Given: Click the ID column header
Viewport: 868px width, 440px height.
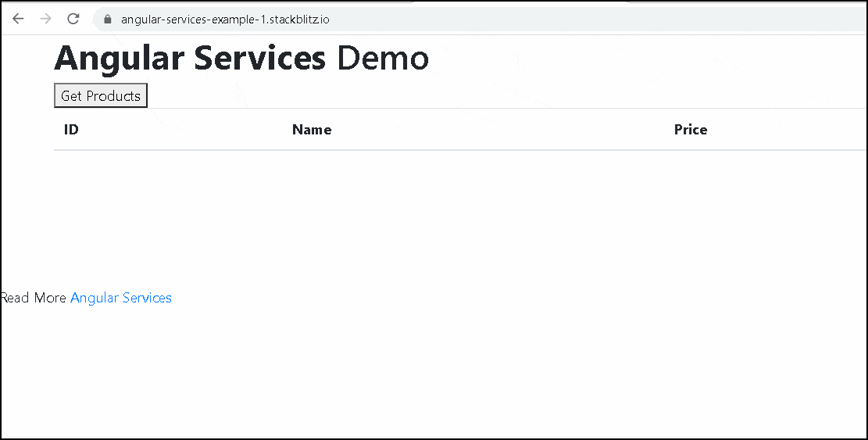Looking at the screenshot, I should (x=71, y=130).
